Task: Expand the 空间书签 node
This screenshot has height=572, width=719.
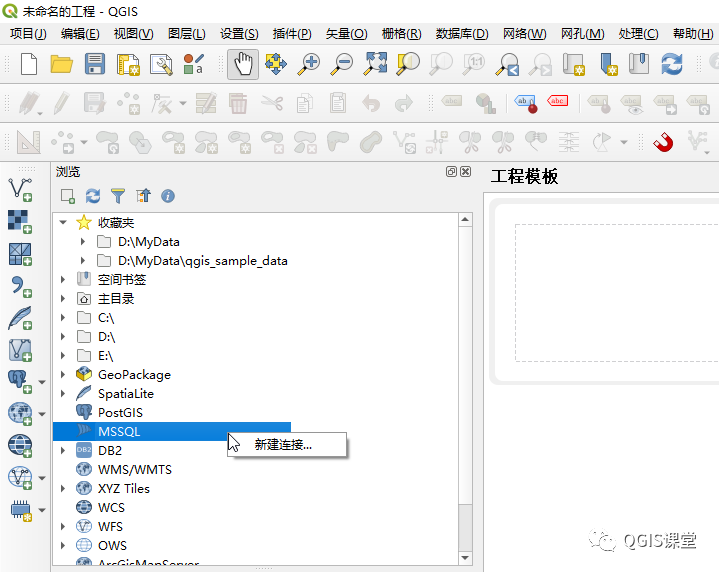Action: point(63,279)
